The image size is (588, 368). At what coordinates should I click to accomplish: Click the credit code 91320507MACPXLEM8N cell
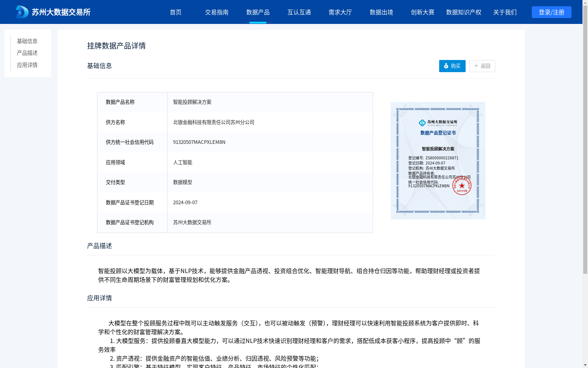pyautogui.click(x=199, y=142)
